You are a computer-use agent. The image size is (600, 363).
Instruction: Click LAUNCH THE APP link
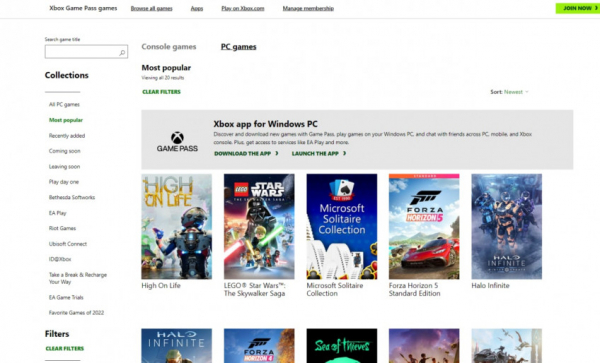pos(319,153)
